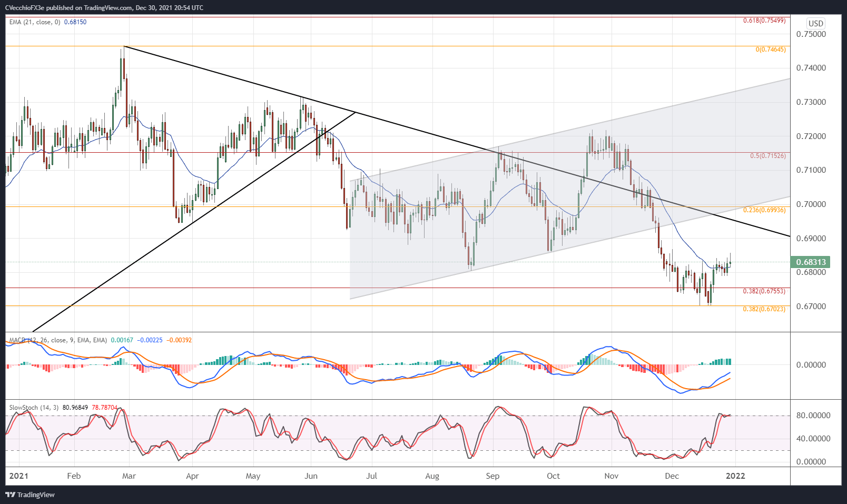Click the 0.71000 price axis label

811,170
